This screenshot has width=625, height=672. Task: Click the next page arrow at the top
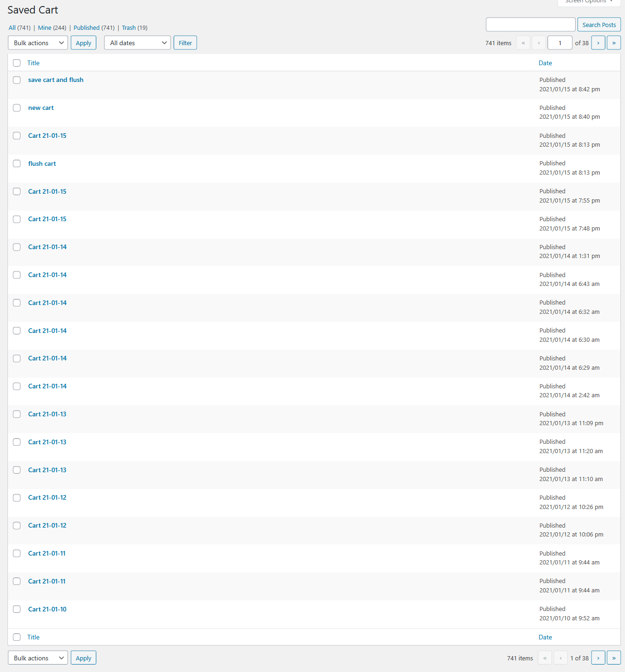tap(598, 42)
